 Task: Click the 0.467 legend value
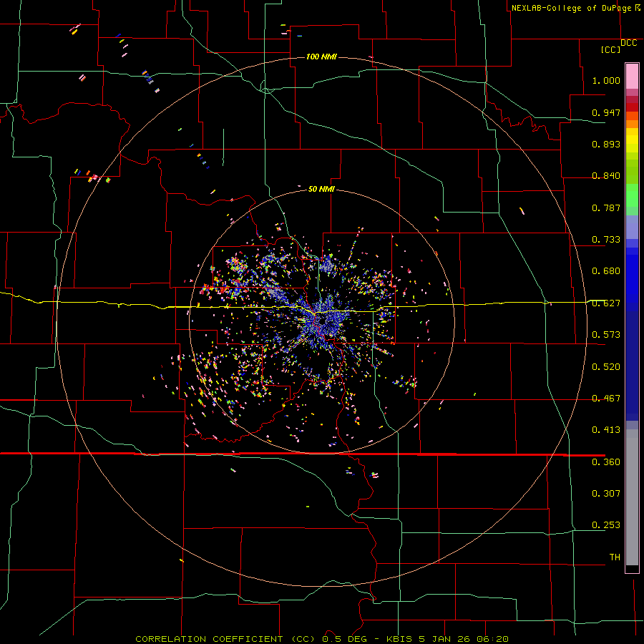point(606,399)
